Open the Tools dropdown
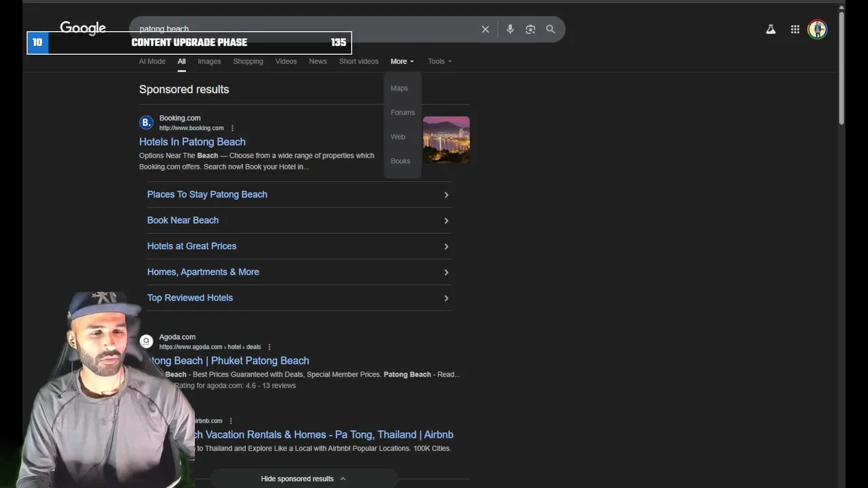 pos(439,61)
